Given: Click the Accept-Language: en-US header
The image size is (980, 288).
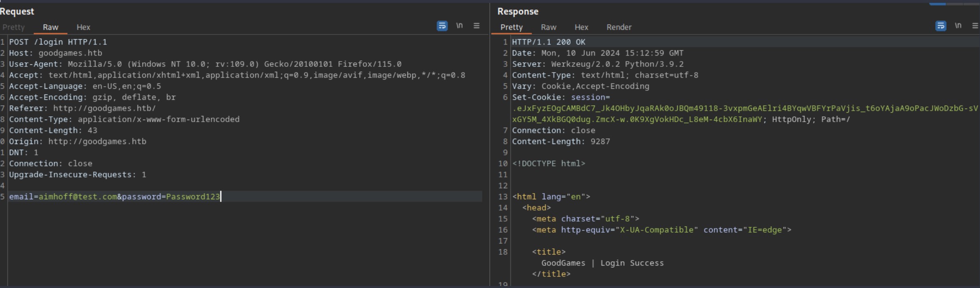Looking at the screenshot, I should click(x=85, y=86).
